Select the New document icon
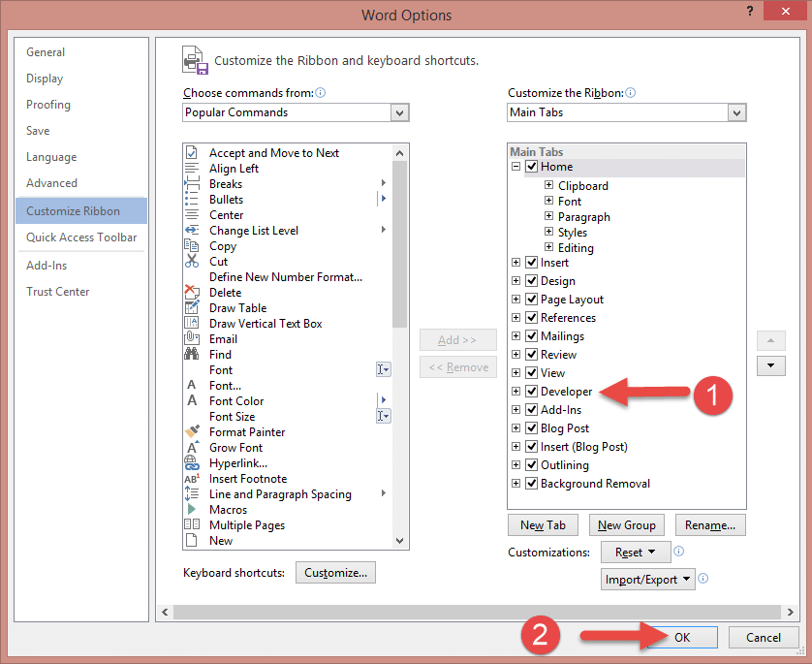This screenshot has width=812, height=664. pos(192,540)
